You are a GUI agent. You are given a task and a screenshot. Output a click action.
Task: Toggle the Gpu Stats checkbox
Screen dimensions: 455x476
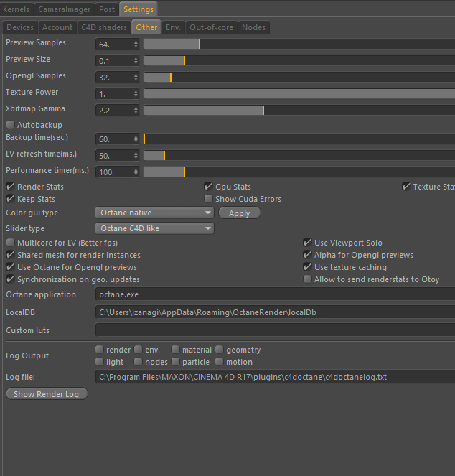click(208, 187)
